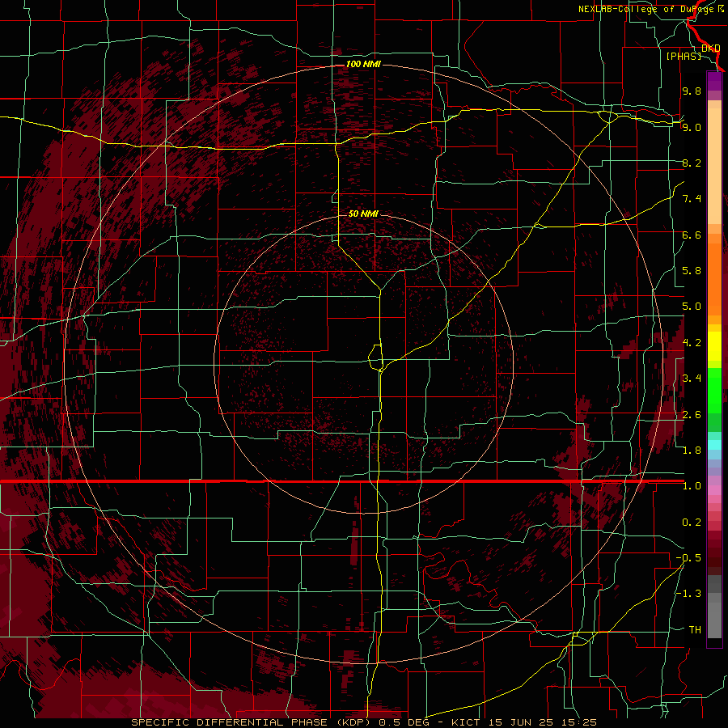Click the 50 NMI range ring label

pos(363,214)
